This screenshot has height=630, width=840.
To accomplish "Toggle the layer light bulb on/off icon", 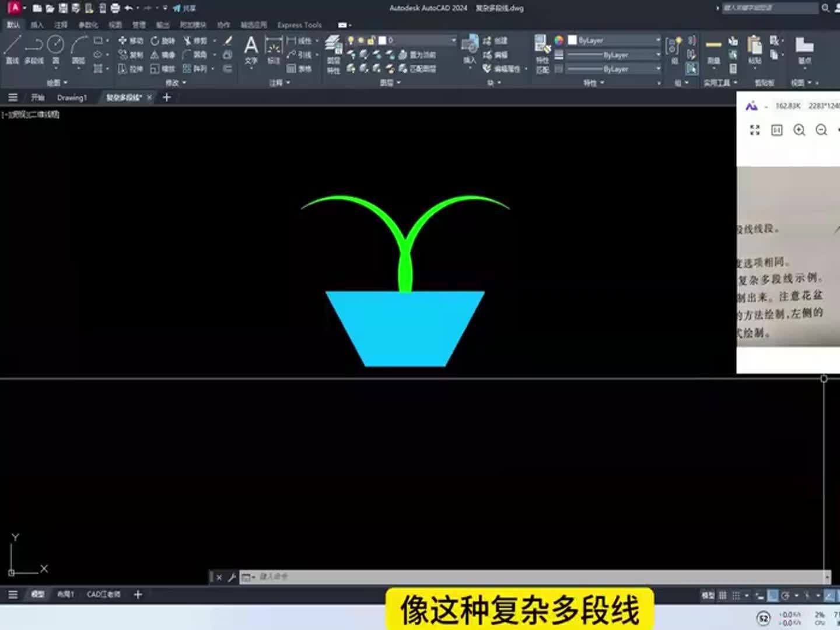I will [351, 39].
